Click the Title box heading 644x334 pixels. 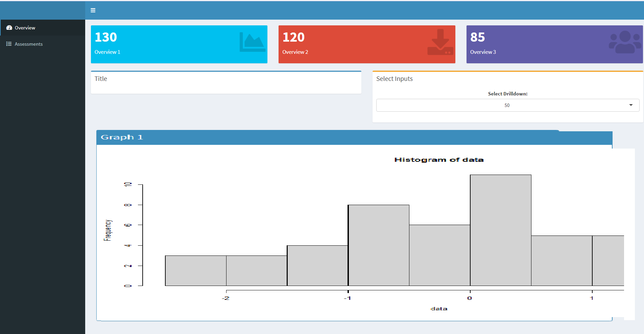[x=101, y=79]
